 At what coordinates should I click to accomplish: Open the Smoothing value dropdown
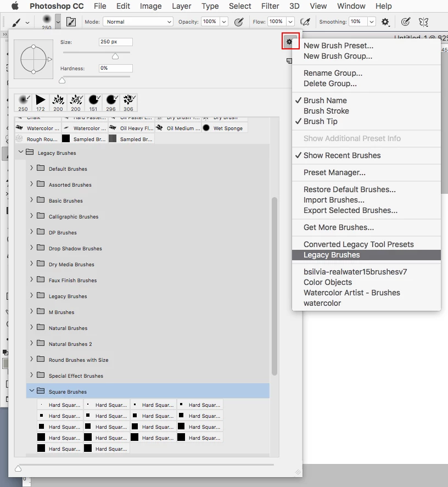pos(372,22)
